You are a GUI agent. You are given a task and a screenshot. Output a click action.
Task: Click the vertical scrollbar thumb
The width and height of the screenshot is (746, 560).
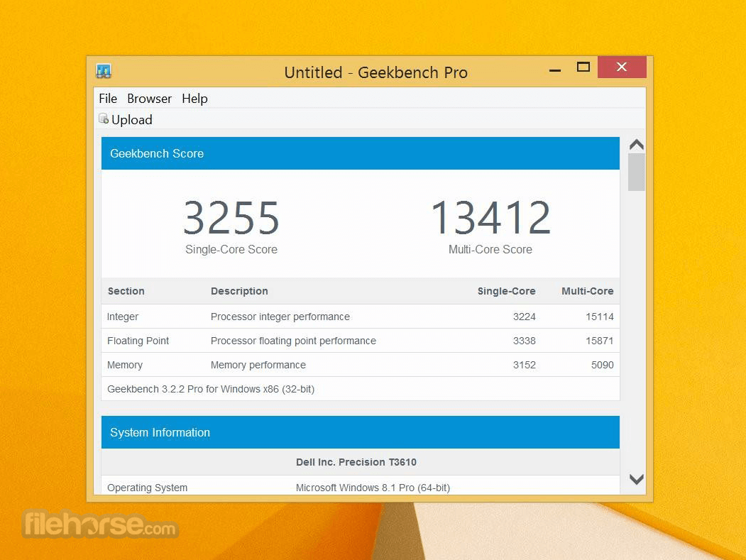point(636,172)
